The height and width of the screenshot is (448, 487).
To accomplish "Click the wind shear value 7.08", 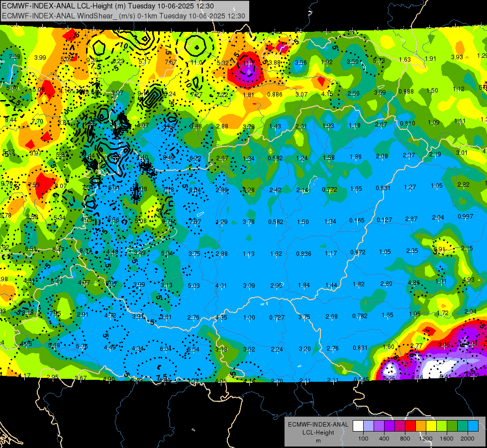I will click(x=14, y=57).
